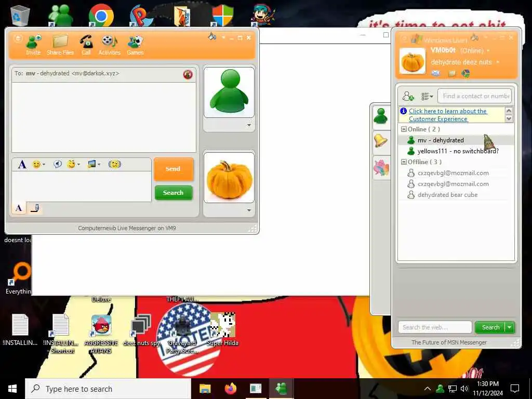This screenshot has height=399, width=532.
Task: Select the offline contact dehydrated bear cube
Action: (x=456, y=195)
